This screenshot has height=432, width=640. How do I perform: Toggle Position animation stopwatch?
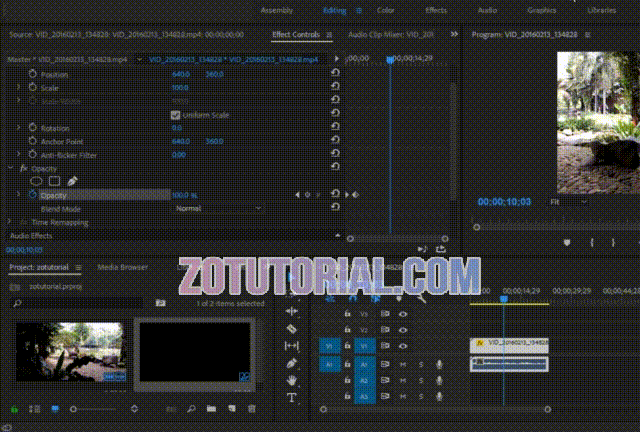click(x=33, y=74)
